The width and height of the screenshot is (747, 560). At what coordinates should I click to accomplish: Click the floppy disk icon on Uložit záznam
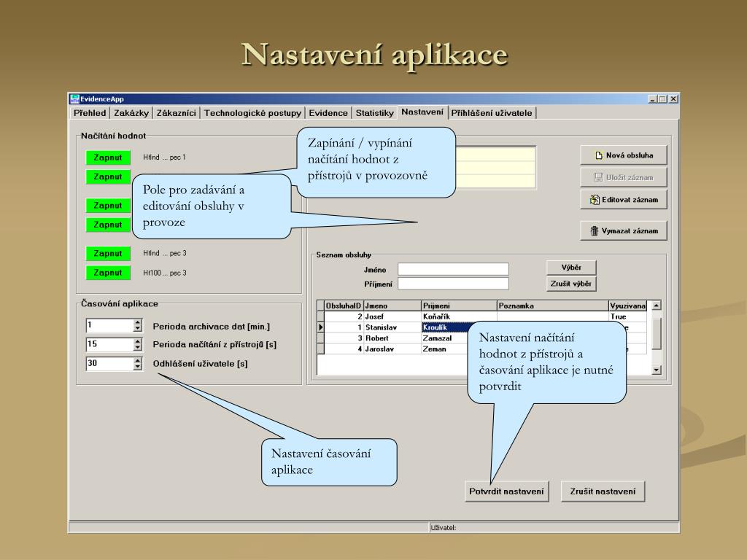598,177
